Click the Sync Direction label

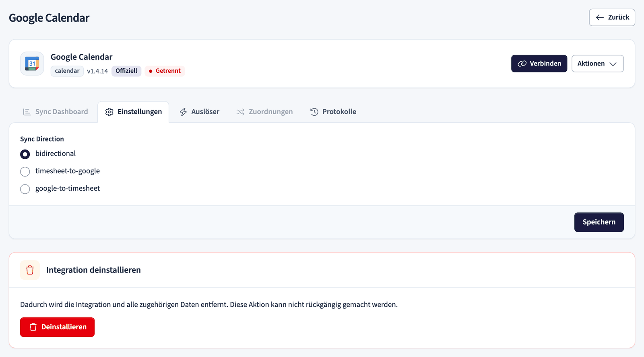coord(42,139)
